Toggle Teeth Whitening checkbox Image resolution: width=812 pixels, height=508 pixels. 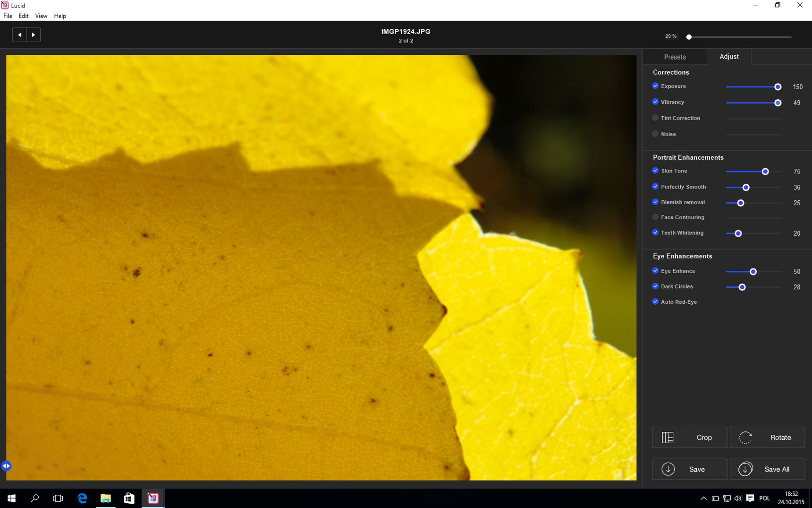(x=655, y=232)
